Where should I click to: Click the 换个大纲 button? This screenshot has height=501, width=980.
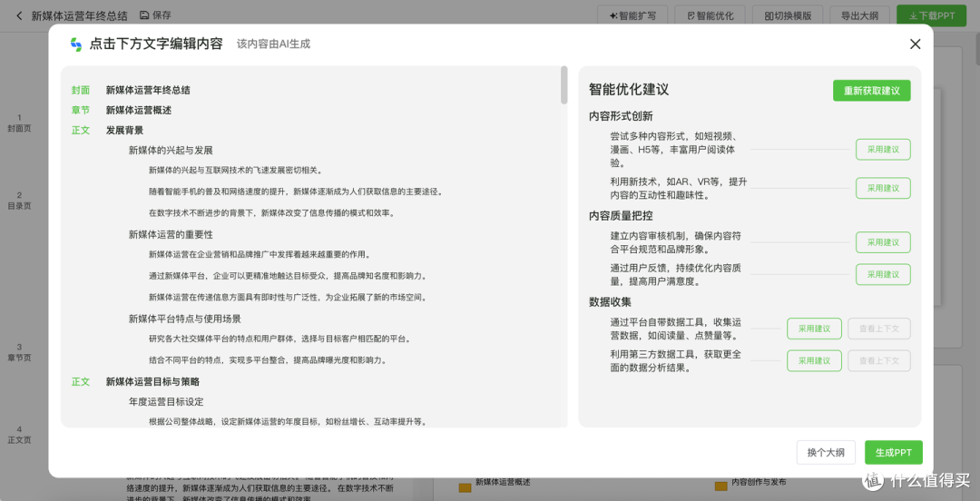pos(826,452)
